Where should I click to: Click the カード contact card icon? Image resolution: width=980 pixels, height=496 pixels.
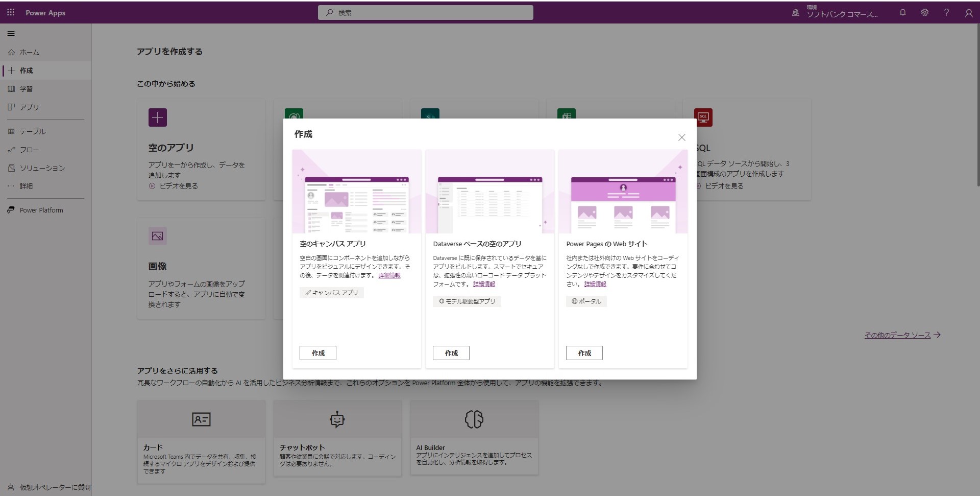201,419
